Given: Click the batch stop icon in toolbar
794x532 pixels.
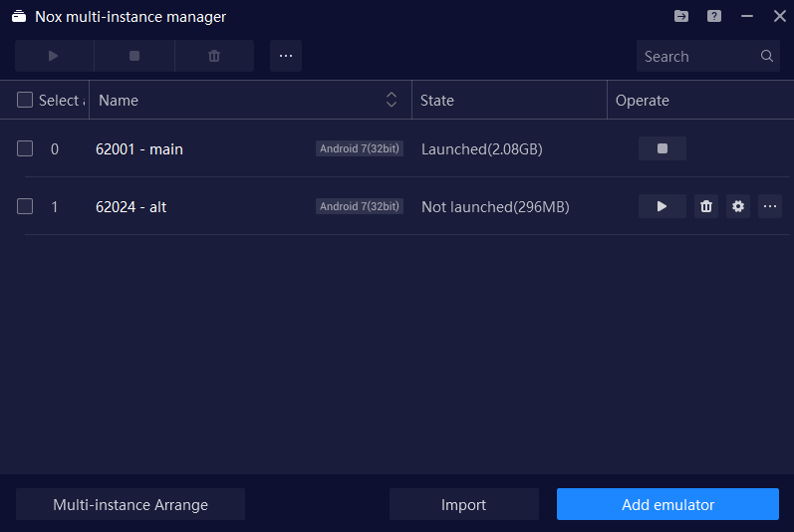Looking at the screenshot, I should tap(134, 56).
